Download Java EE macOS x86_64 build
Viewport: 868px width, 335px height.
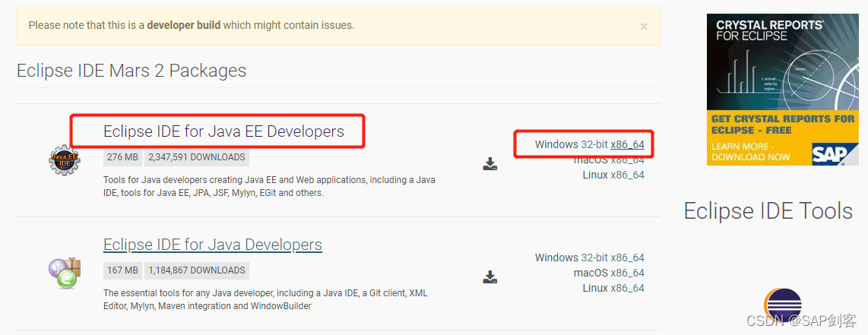tap(627, 160)
